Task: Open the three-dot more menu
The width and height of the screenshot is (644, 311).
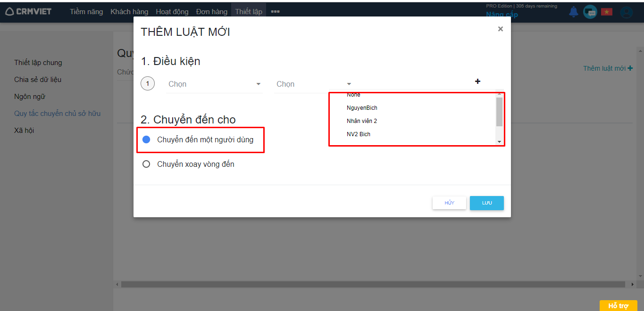Action: [276, 12]
